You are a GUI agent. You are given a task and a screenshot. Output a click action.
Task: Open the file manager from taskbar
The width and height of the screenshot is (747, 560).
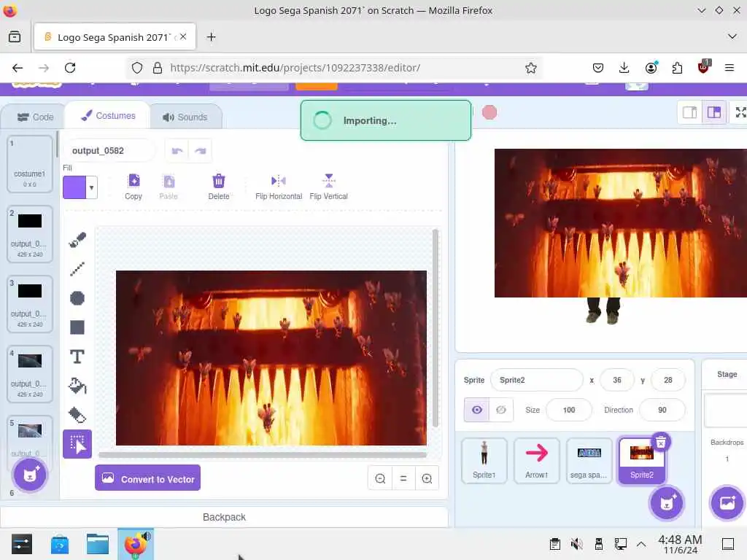tap(98, 544)
